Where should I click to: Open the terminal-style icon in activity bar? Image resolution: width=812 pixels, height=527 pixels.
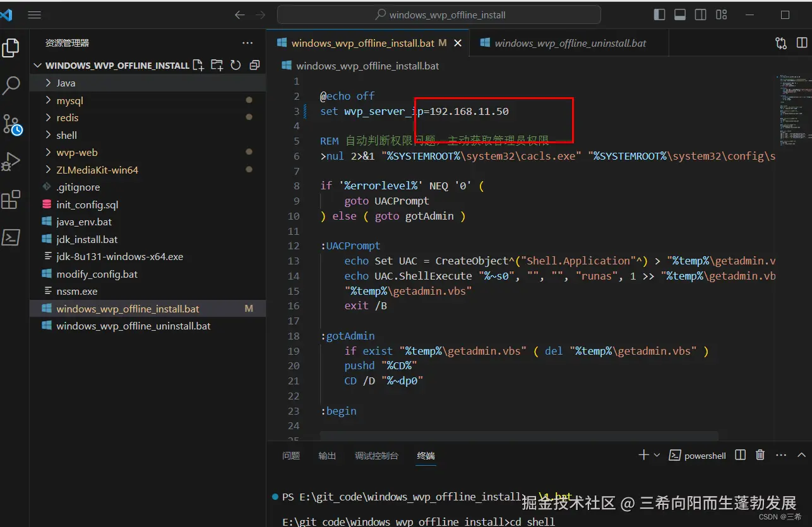[x=11, y=237]
